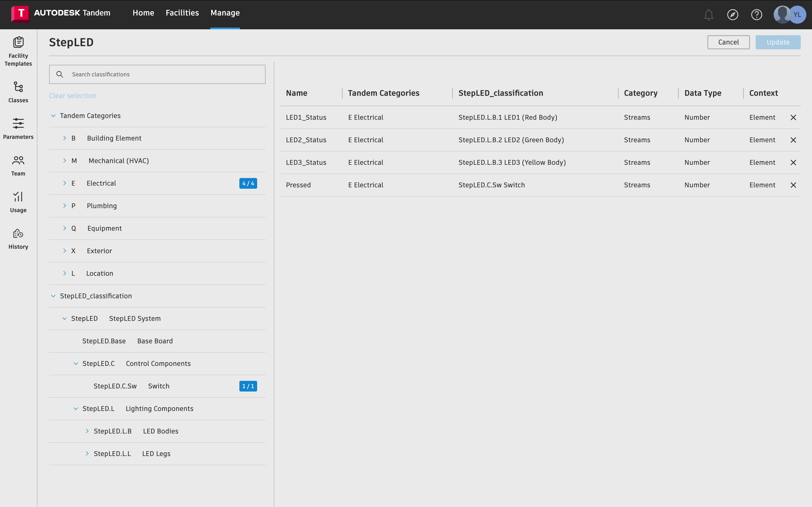The image size is (812, 507).
Task: Open the compass explore icon
Action: point(732,15)
